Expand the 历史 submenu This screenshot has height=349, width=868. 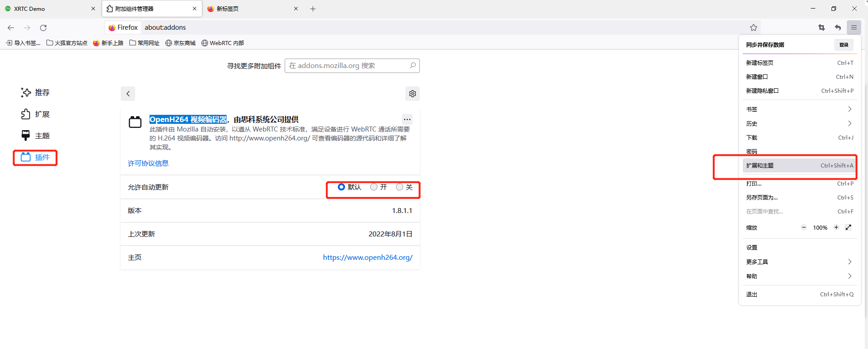[800, 123]
